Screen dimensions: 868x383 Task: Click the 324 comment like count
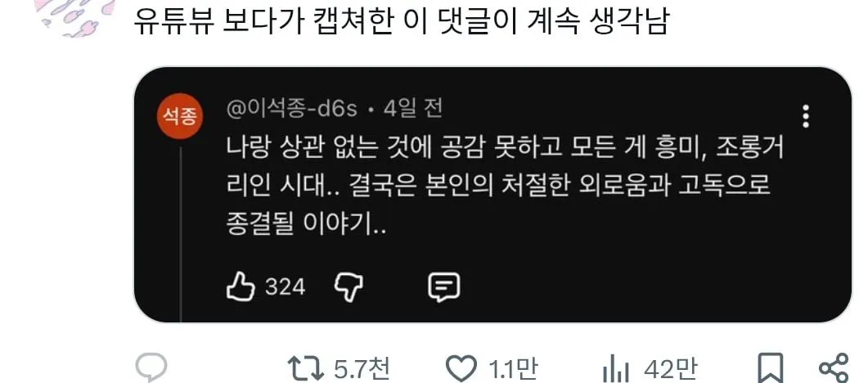[285, 287]
